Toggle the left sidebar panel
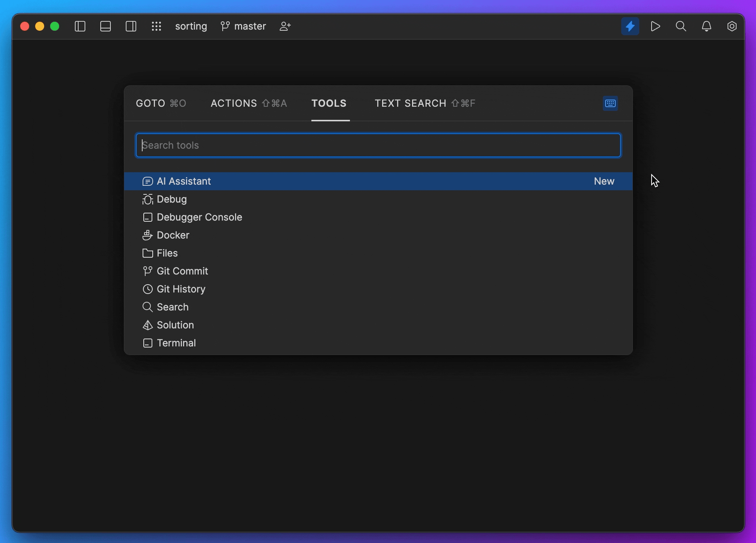 (x=80, y=26)
